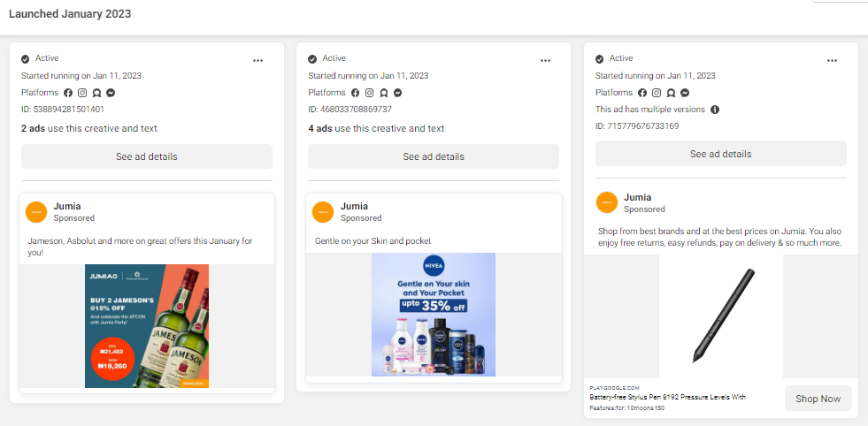Screen dimensions: 868x426
Task: Click Active checkmark icon on Nivea ad
Action: 312,58
